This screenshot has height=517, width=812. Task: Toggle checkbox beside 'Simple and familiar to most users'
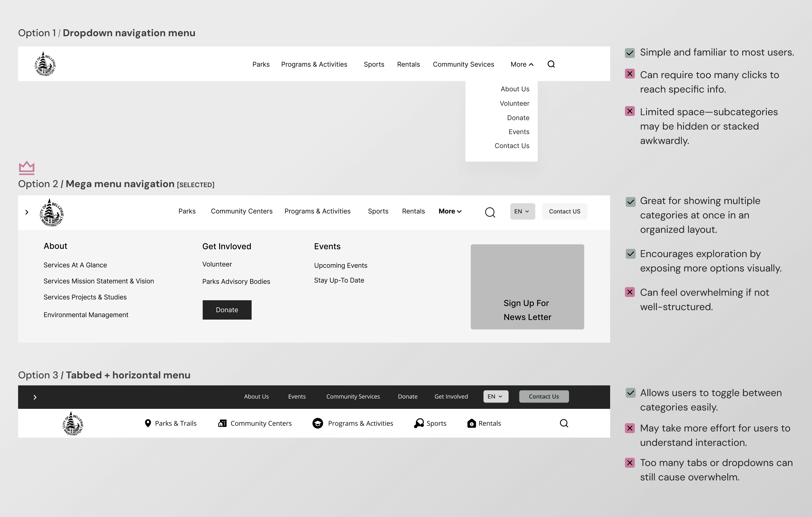630,53
